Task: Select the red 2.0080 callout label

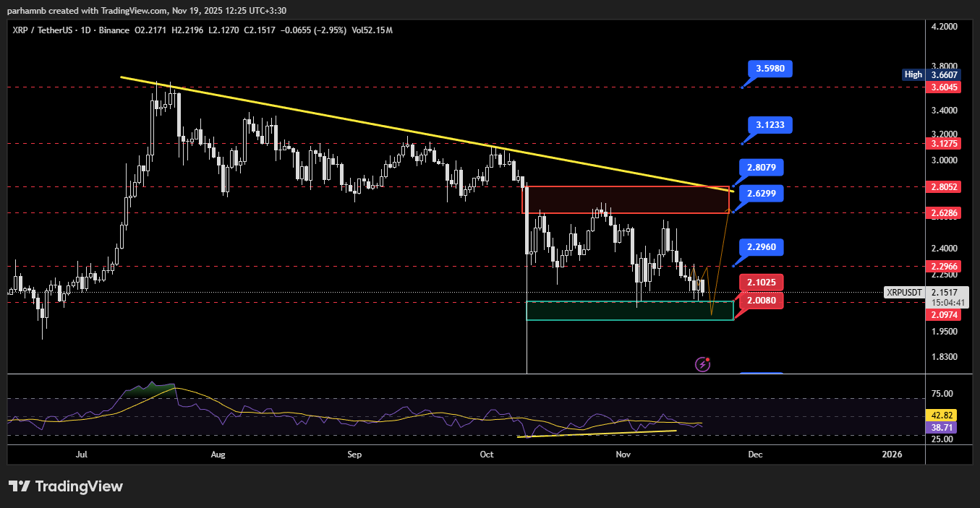Action: 761,300
